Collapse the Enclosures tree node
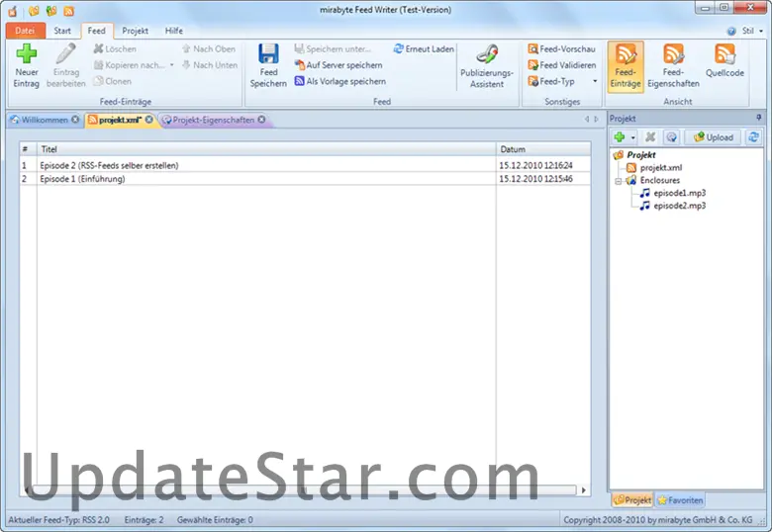 tap(619, 181)
